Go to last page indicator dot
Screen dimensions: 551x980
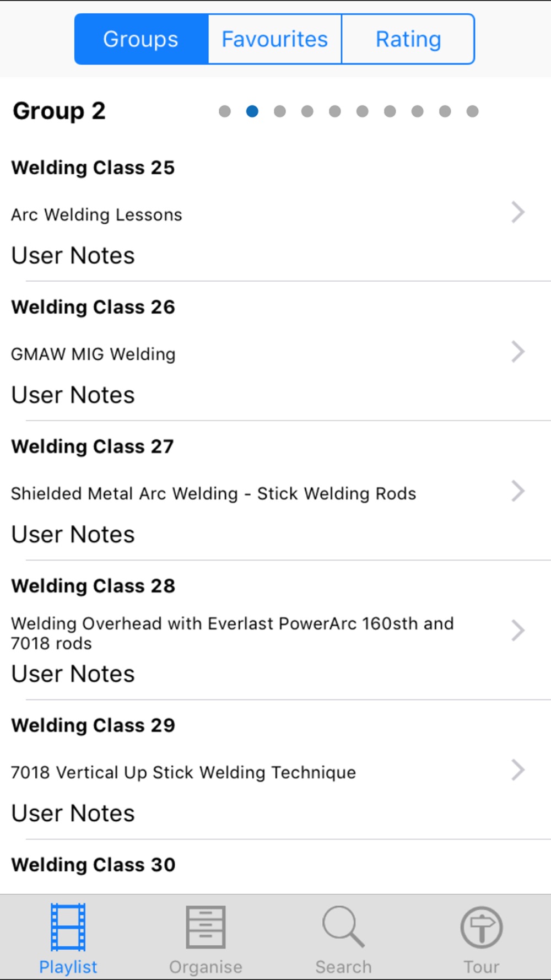tap(472, 111)
